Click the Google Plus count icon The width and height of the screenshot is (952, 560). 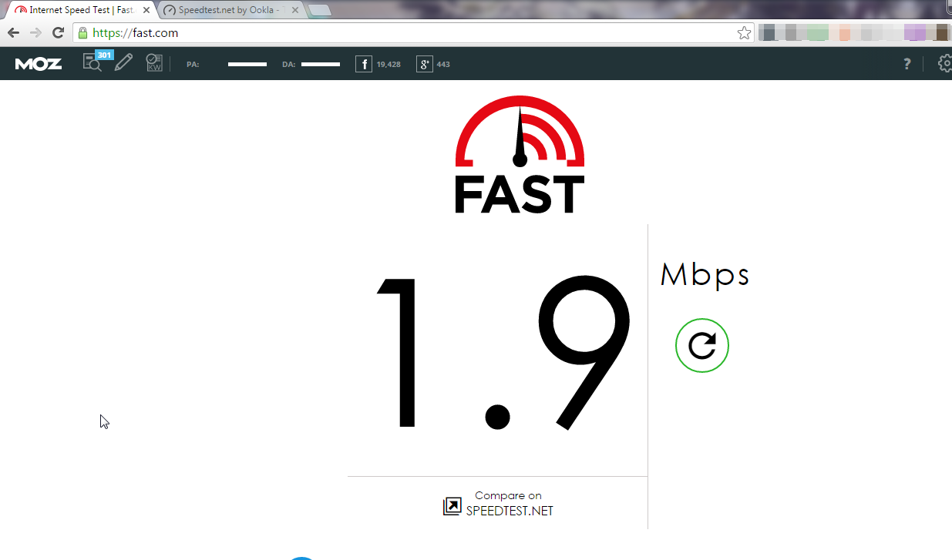coord(425,64)
